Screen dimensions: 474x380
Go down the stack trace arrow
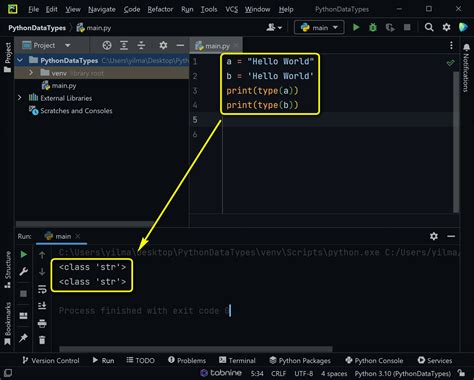pyautogui.click(x=42, y=272)
